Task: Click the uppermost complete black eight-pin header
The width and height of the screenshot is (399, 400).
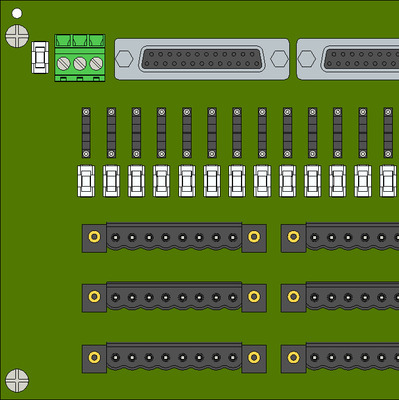Action: [x=174, y=237]
